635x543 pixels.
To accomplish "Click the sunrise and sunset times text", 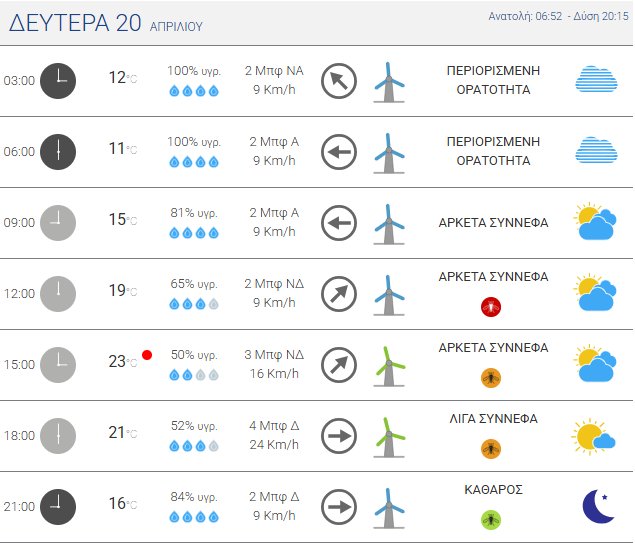I will [x=559, y=17].
